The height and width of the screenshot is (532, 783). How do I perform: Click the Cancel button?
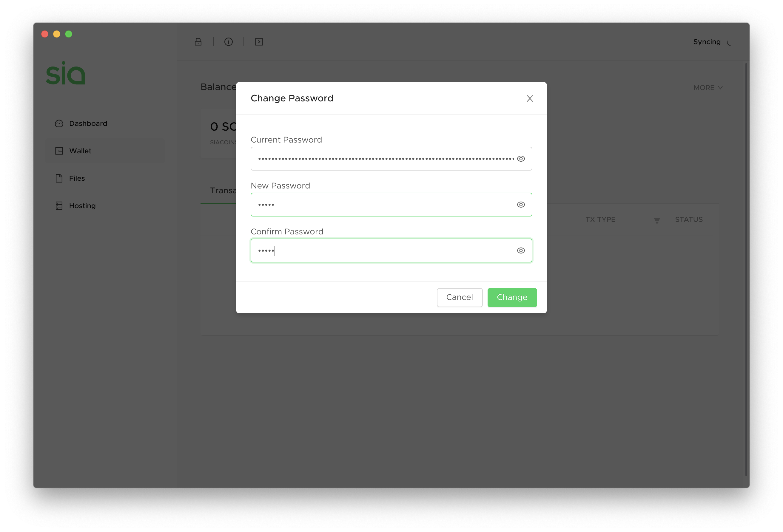[x=460, y=297]
